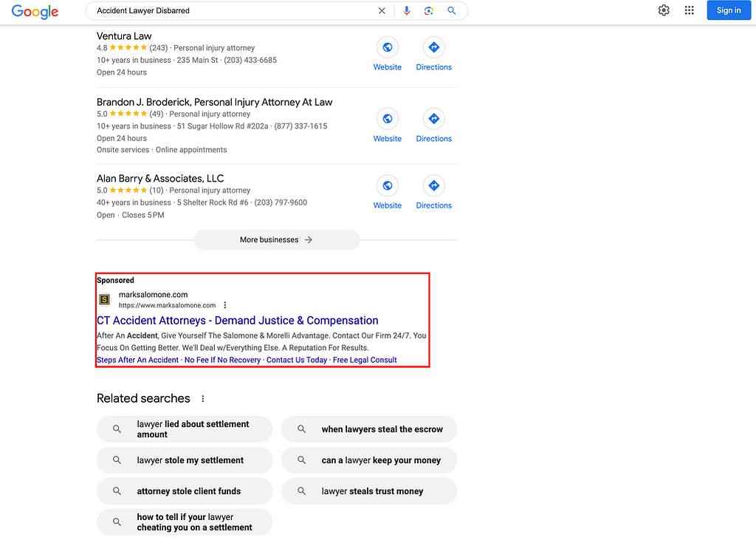This screenshot has width=756, height=540.
Task: Click the Sign in button
Action: pyautogui.click(x=729, y=10)
